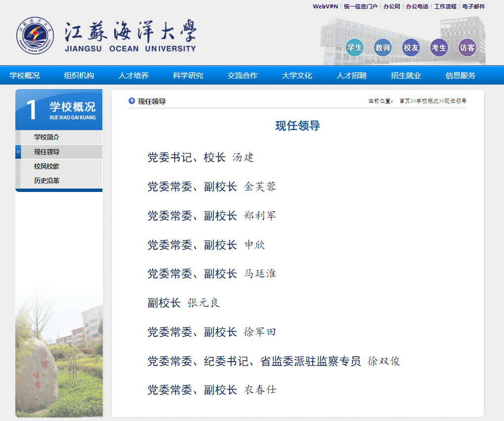Screen dimensions: 504x421
Task: Go to 办公网 top link
Action: pyautogui.click(x=392, y=6)
